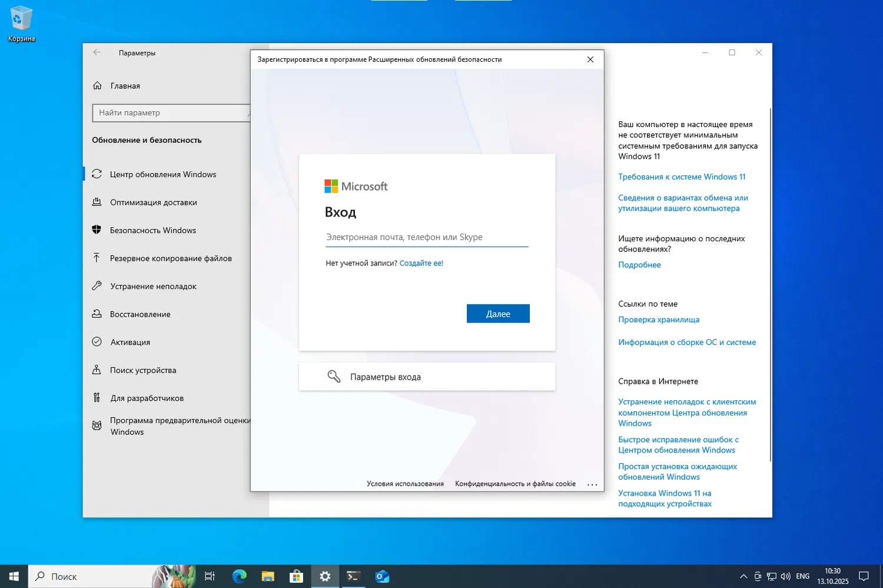Switch input language via ENG indicator
This screenshot has height=588, width=883.
[802, 576]
